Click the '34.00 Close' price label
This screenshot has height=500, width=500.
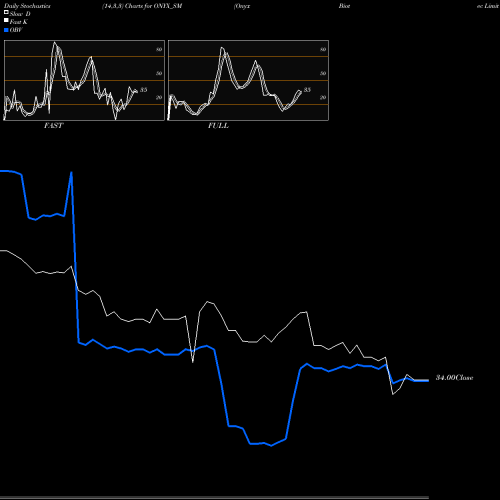coord(455,378)
